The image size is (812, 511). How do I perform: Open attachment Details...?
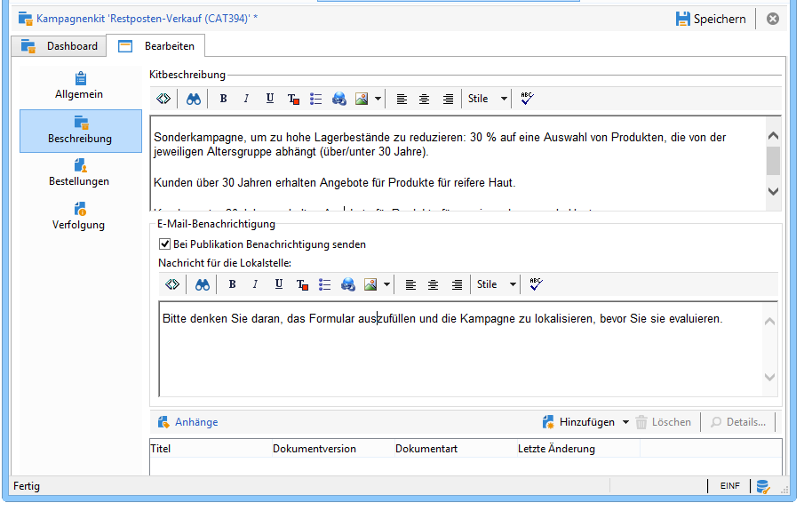pos(738,422)
